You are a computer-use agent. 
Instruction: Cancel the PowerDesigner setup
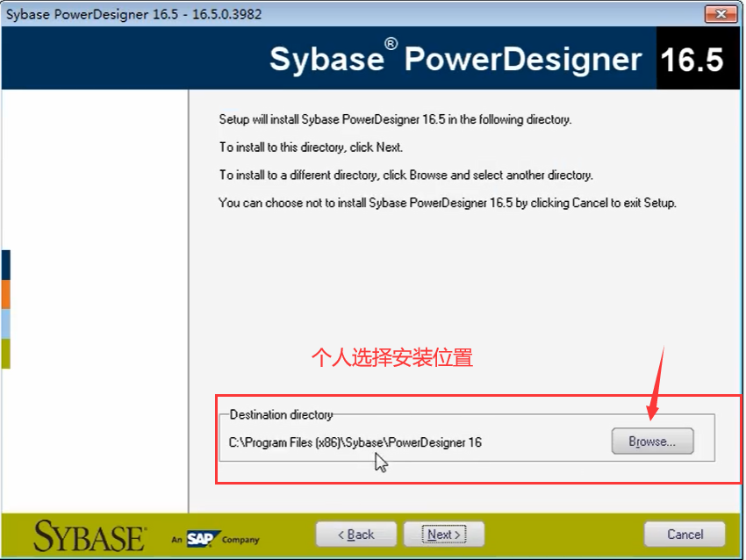click(x=685, y=535)
